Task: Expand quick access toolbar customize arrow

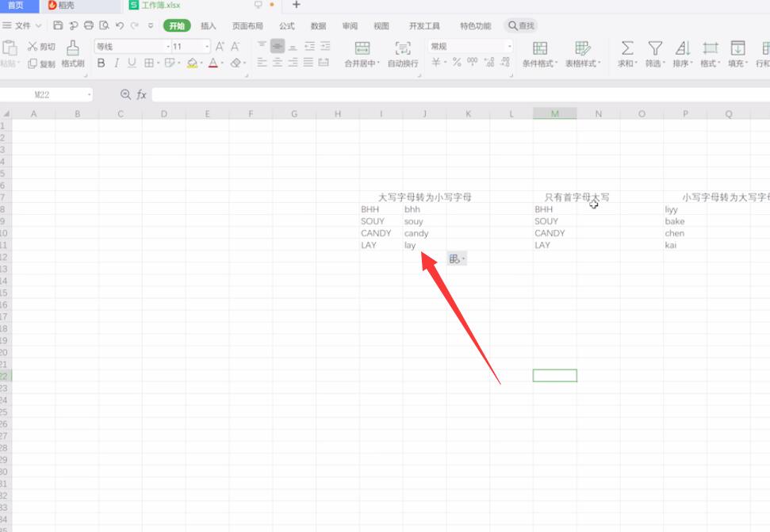Action: click(x=151, y=25)
